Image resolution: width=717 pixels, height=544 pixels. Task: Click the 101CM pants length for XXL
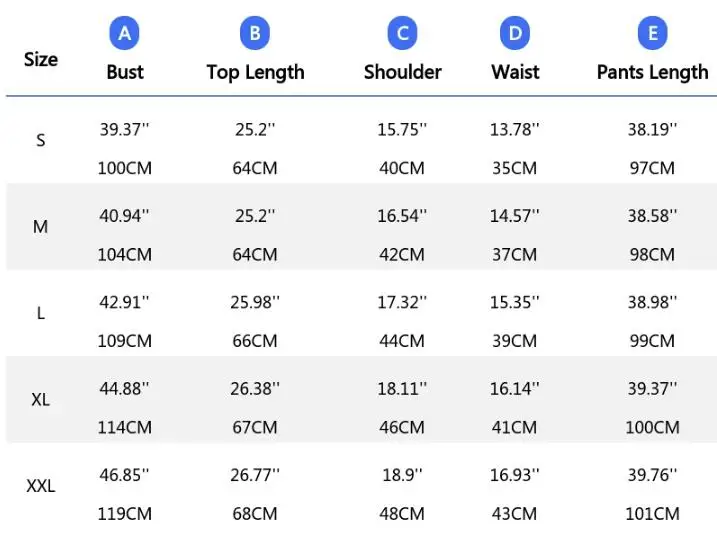(x=652, y=514)
